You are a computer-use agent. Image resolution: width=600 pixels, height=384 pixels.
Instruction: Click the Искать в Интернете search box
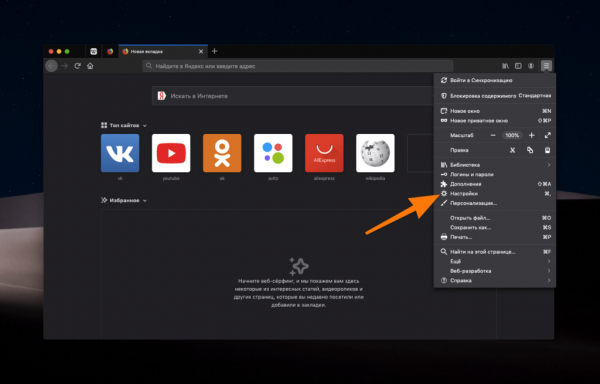293,96
